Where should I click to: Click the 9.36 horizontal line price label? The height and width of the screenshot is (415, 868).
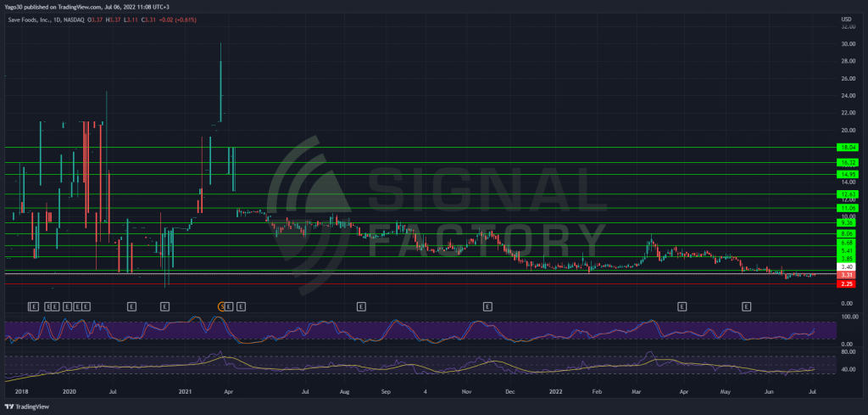coord(848,222)
